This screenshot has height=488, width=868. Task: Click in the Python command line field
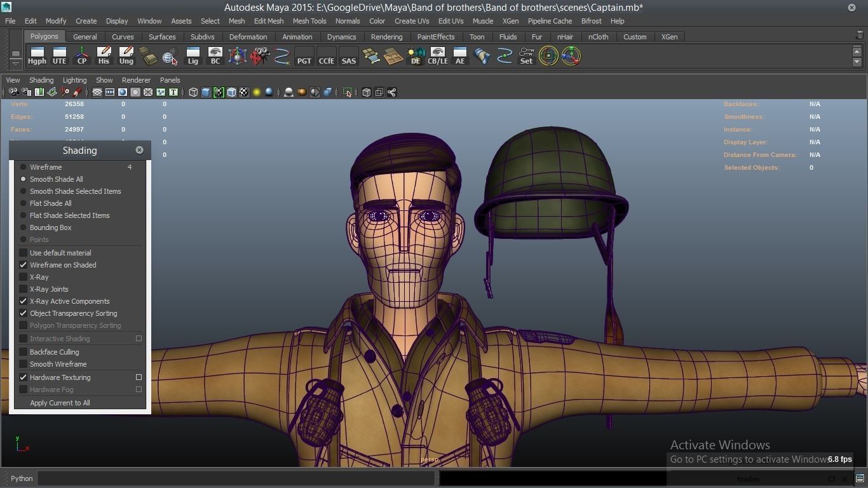pos(236,478)
